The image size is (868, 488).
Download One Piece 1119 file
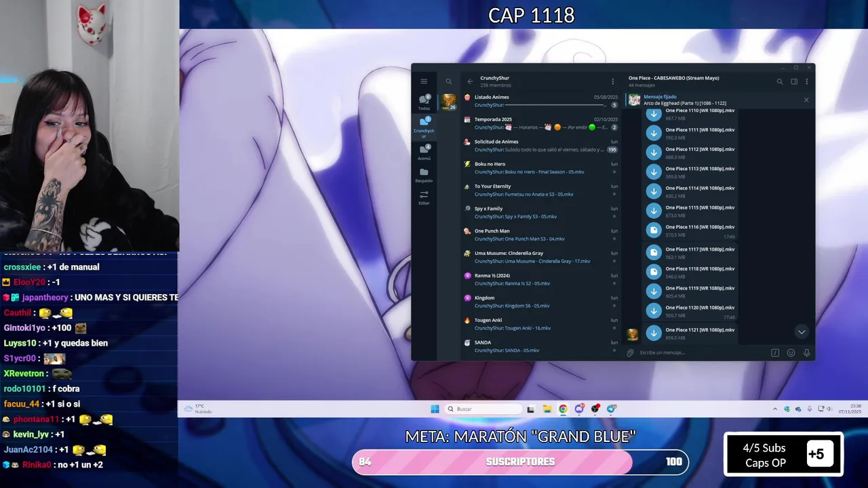(654, 291)
